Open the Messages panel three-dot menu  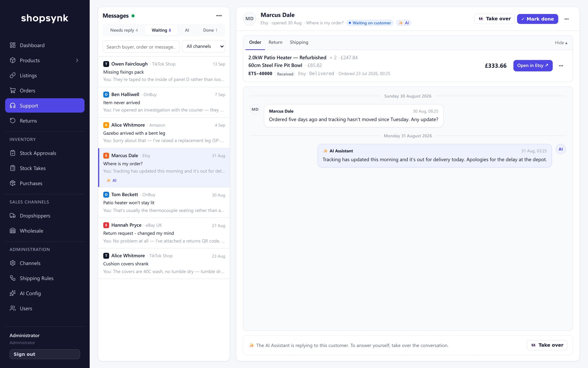point(219,16)
